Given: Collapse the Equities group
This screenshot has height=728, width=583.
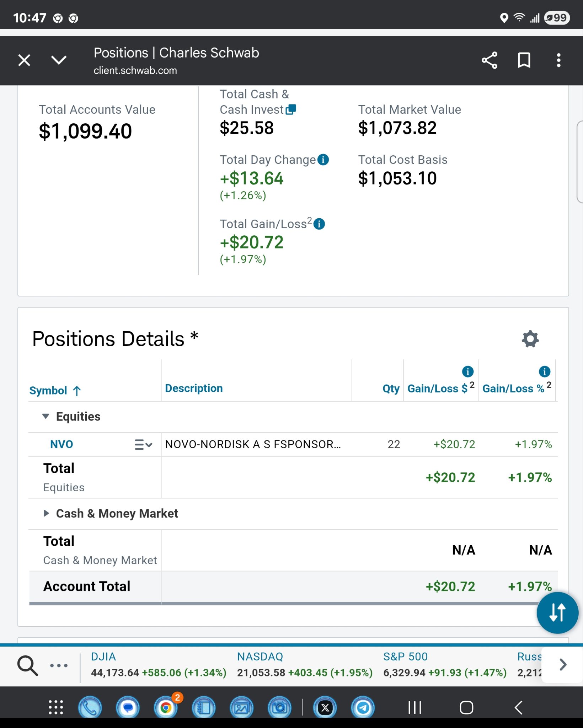Looking at the screenshot, I should [x=46, y=416].
